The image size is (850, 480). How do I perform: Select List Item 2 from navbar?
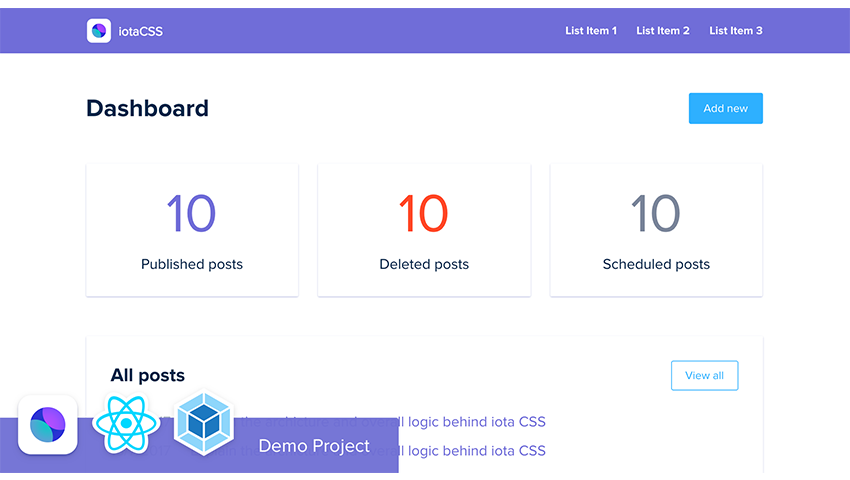pos(663,31)
